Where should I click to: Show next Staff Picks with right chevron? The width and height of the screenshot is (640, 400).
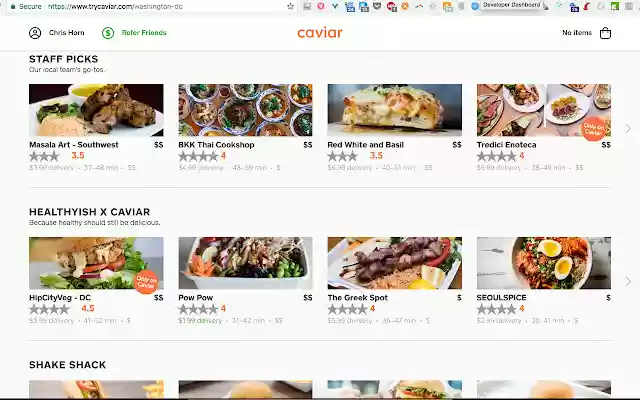628,129
